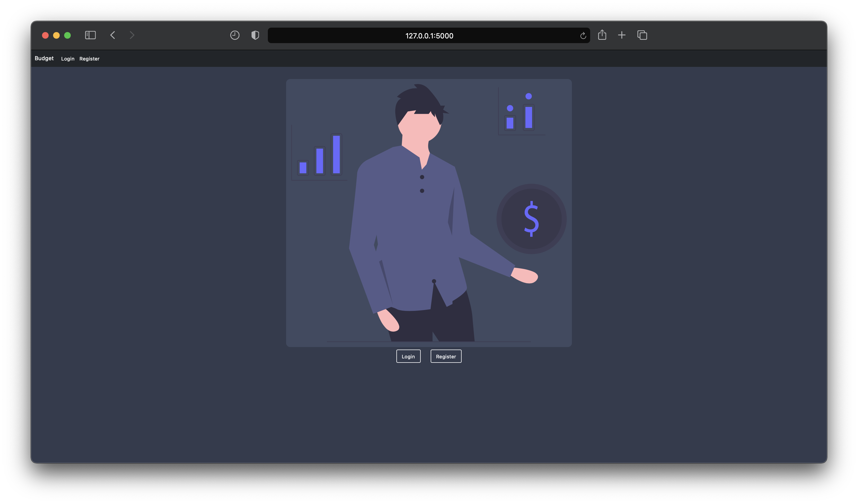Open Login in the navbar

[67, 59]
